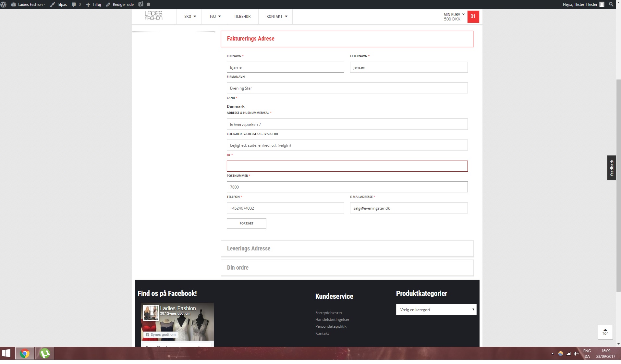Click the empty BY input field
Image resolution: width=621 pixels, height=364 pixels.
347,166
